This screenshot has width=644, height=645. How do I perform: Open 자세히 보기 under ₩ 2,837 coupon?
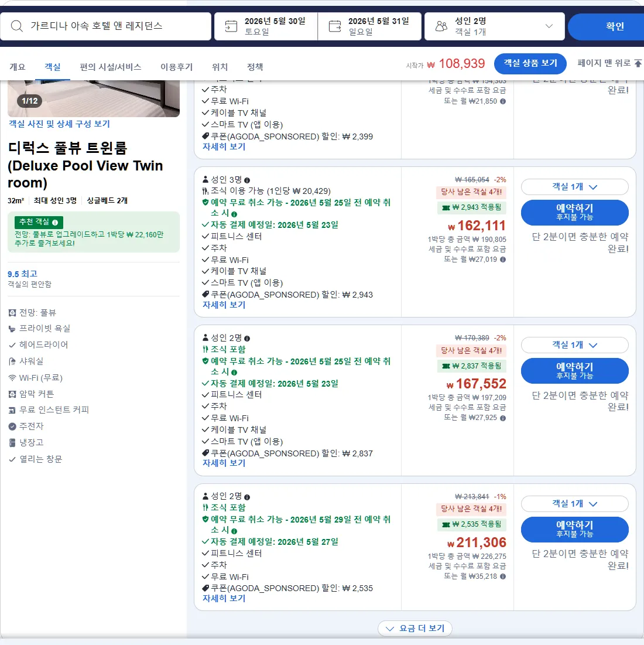click(224, 463)
